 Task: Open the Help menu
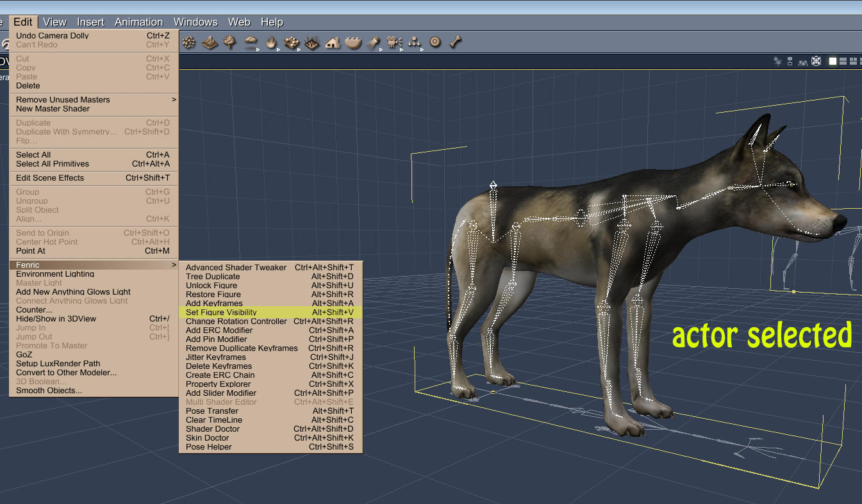pyautogui.click(x=272, y=22)
